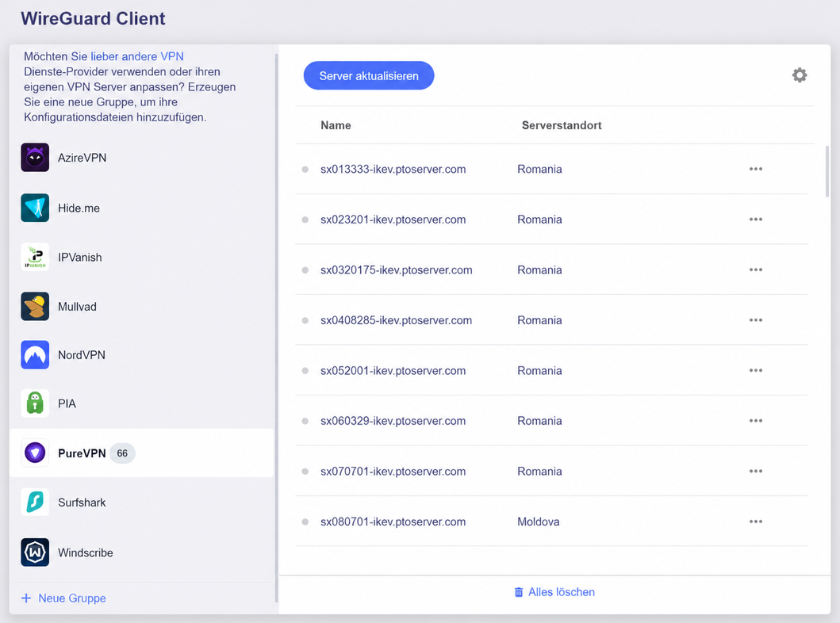Click the trash icon beside Alles löschen

tap(519, 592)
